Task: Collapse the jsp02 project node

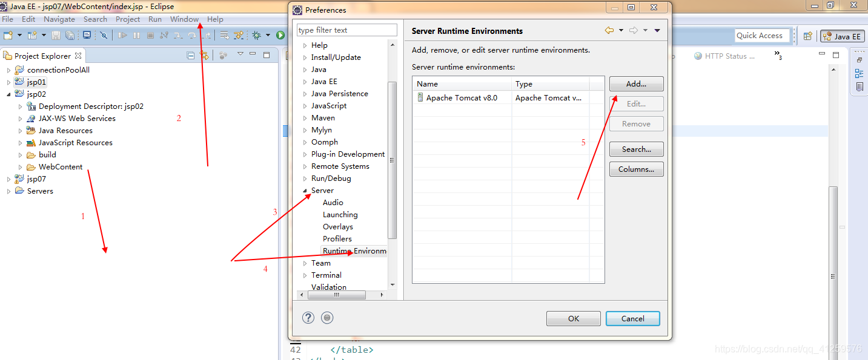Action: (x=8, y=94)
